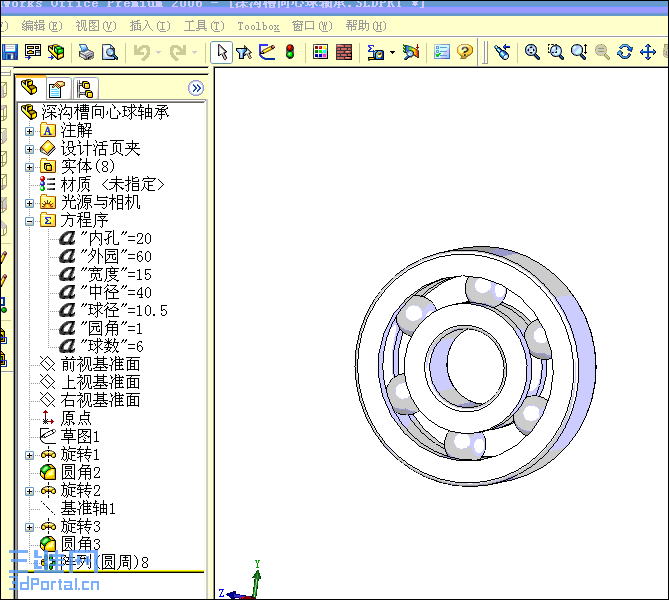Image resolution: width=669 pixels, height=600 pixels.
Task: Select the 草图1 sketch
Action: [x=80, y=436]
